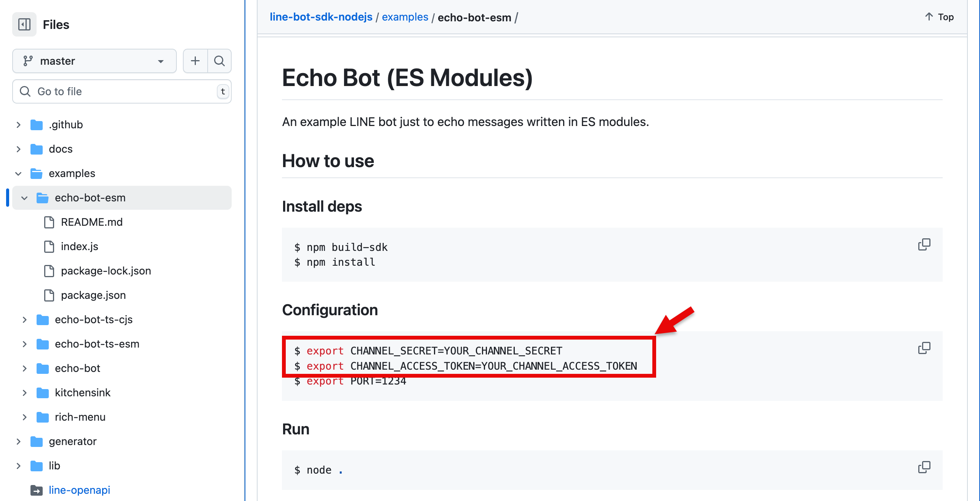Image resolution: width=980 pixels, height=501 pixels.
Task: Copy the Install deps code block
Action: [924, 244]
